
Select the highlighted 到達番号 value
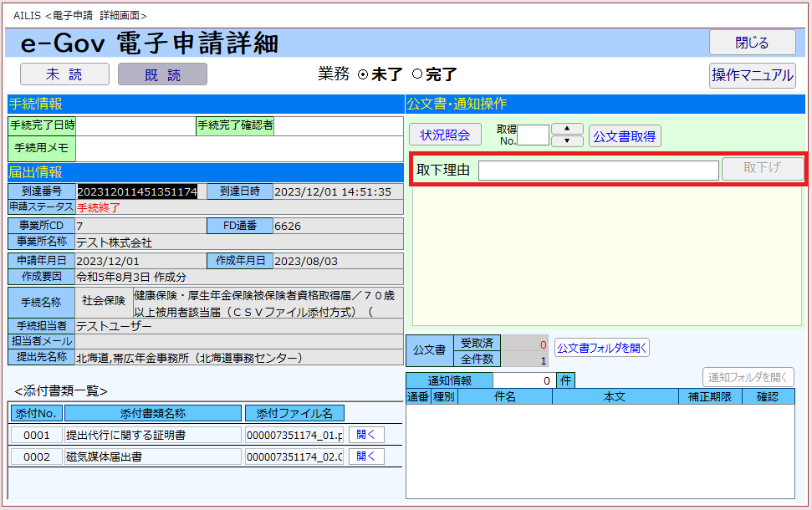(x=137, y=191)
